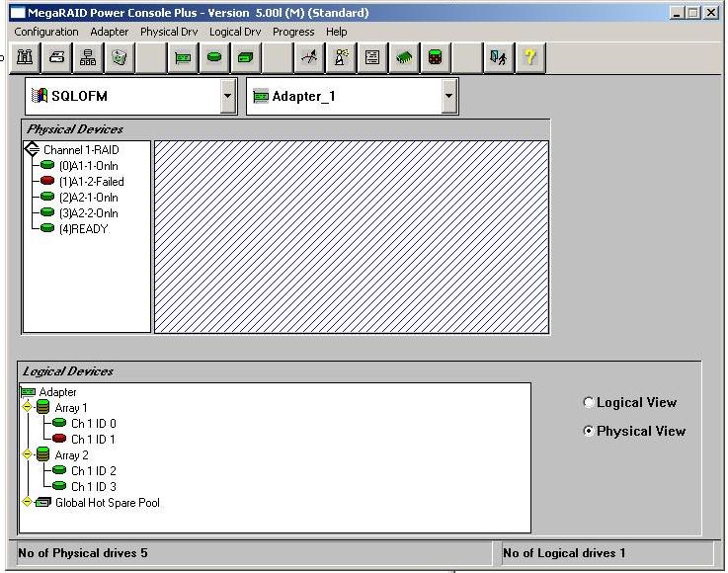The width and height of the screenshot is (728, 573).
Task: Click the spray can toolbar icon
Action: coord(341,57)
